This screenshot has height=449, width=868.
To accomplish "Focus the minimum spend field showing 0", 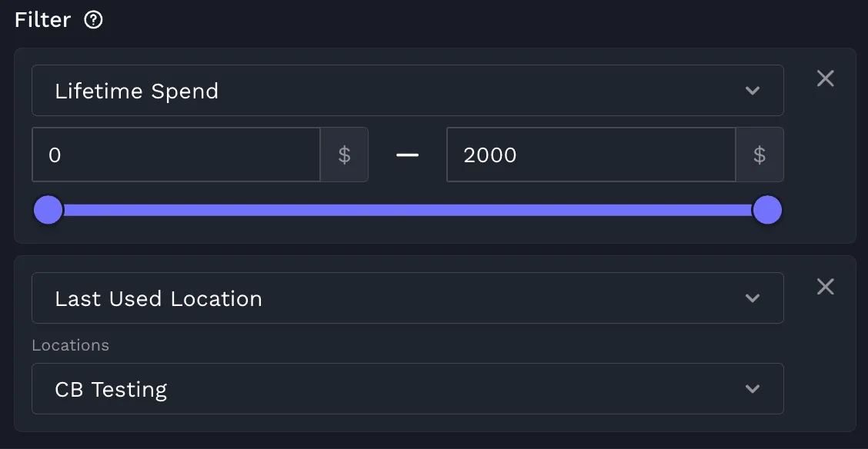I will (x=176, y=155).
